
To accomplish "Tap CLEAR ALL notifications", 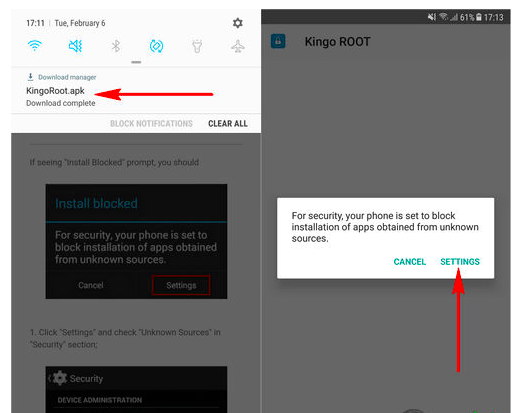I will pos(228,124).
